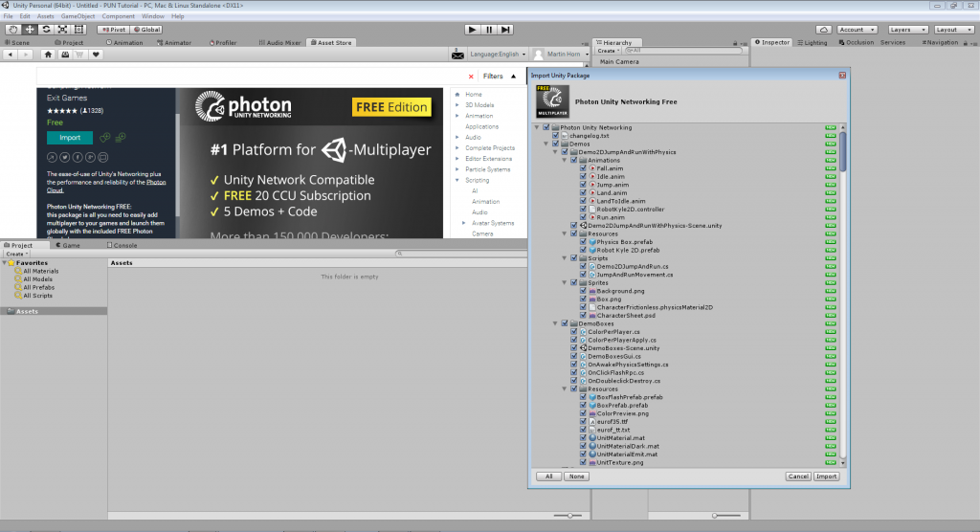Select the Scale tool in the toolbar
Image resolution: width=980 pixels, height=532 pixels.
62,30
